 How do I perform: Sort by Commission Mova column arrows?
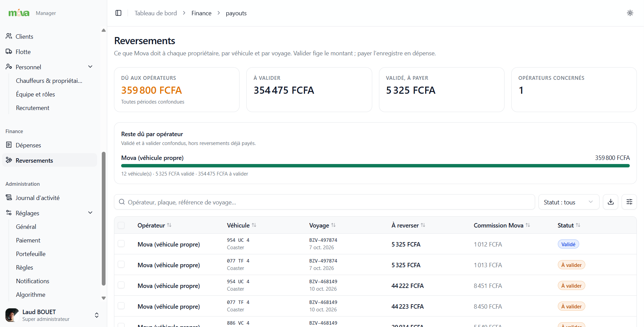click(x=528, y=225)
